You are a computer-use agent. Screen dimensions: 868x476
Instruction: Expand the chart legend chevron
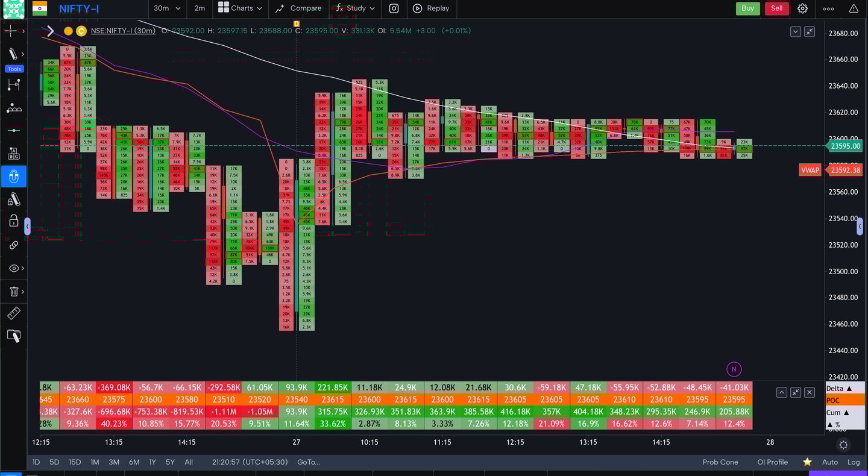tap(51, 31)
